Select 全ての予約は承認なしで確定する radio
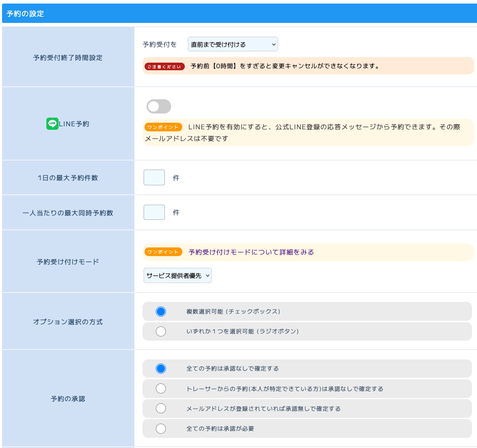This screenshot has width=477, height=448. (161, 369)
